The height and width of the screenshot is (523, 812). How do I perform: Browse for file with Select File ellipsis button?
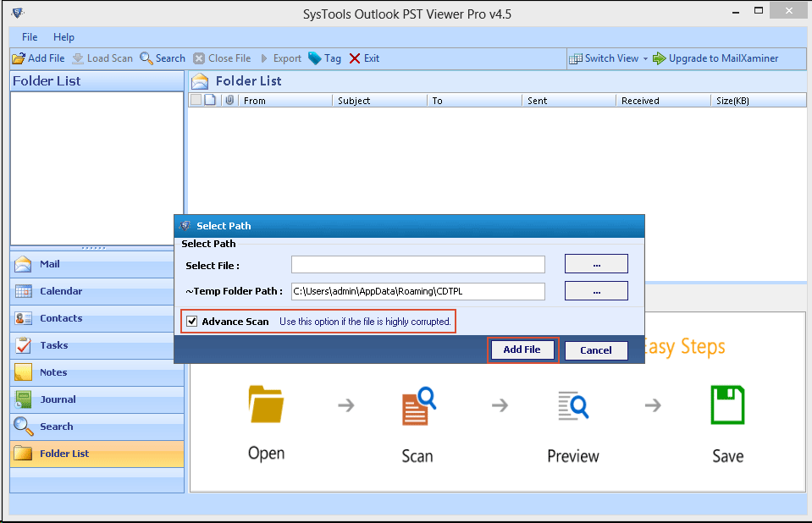pyautogui.click(x=596, y=263)
